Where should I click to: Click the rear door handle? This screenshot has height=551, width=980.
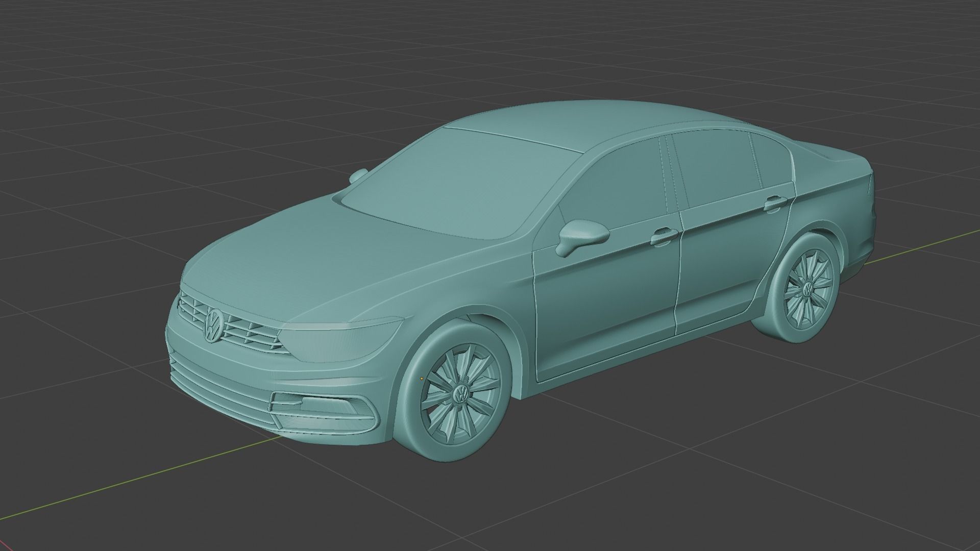[775, 203]
